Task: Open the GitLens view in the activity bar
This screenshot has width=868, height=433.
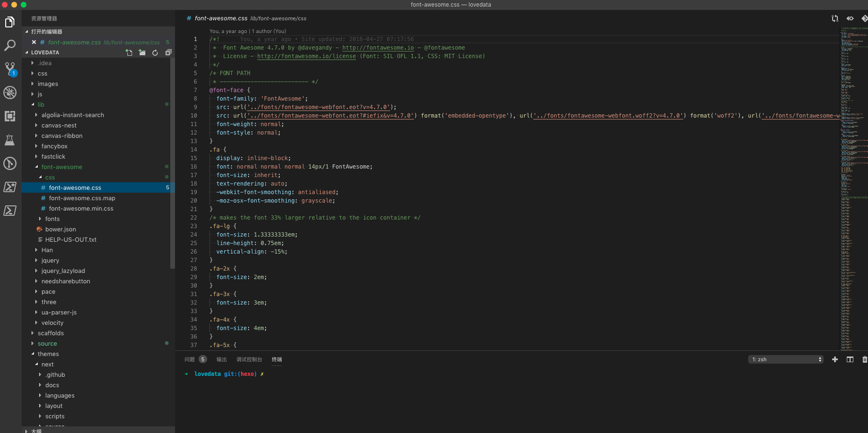Action: 10,163
